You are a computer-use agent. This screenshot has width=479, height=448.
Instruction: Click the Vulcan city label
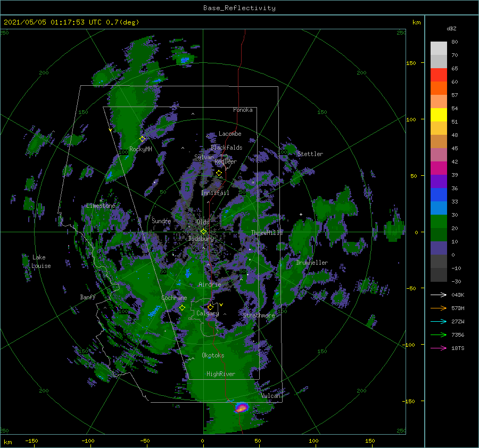click(271, 396)
